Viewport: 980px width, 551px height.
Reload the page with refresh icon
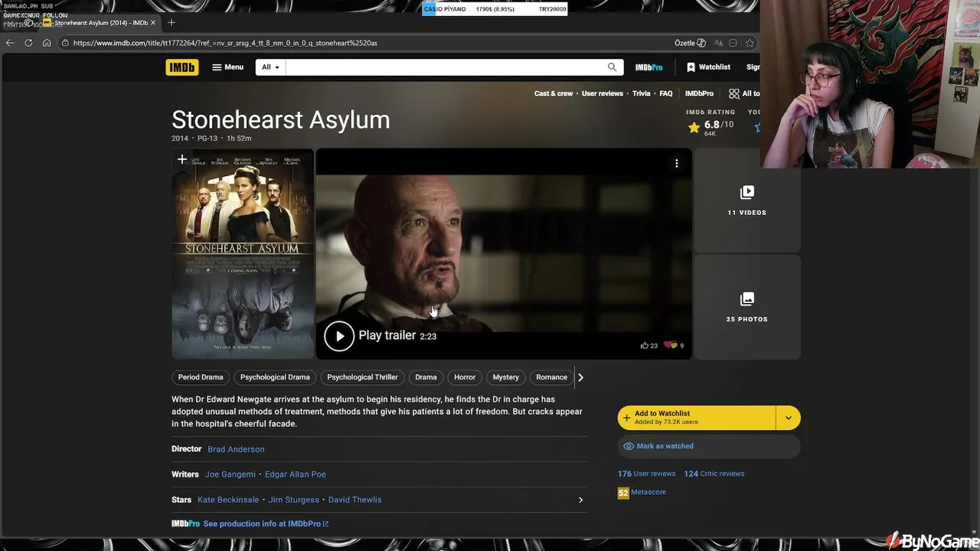[28, 43]
